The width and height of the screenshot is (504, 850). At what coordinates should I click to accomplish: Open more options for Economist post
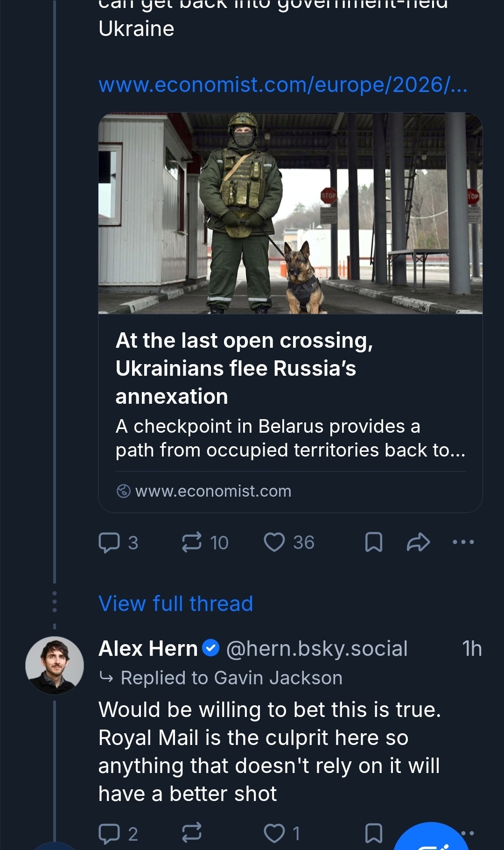(463, 542)
